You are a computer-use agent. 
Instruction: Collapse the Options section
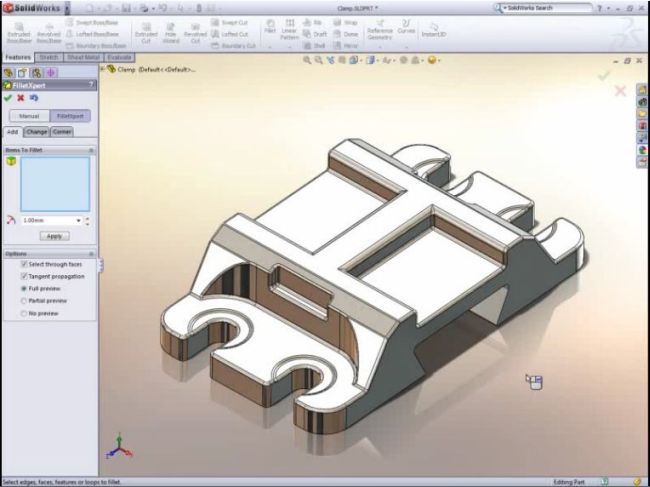91,254
